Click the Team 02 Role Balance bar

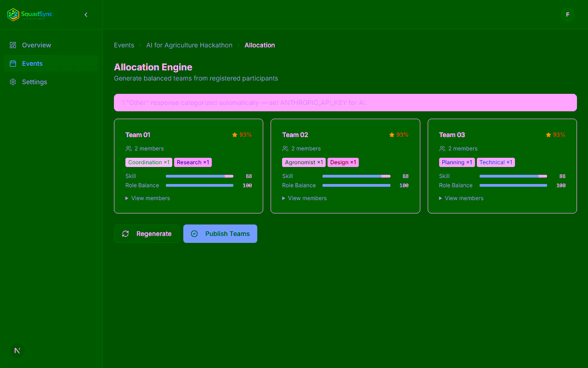(x=356, y=185)
